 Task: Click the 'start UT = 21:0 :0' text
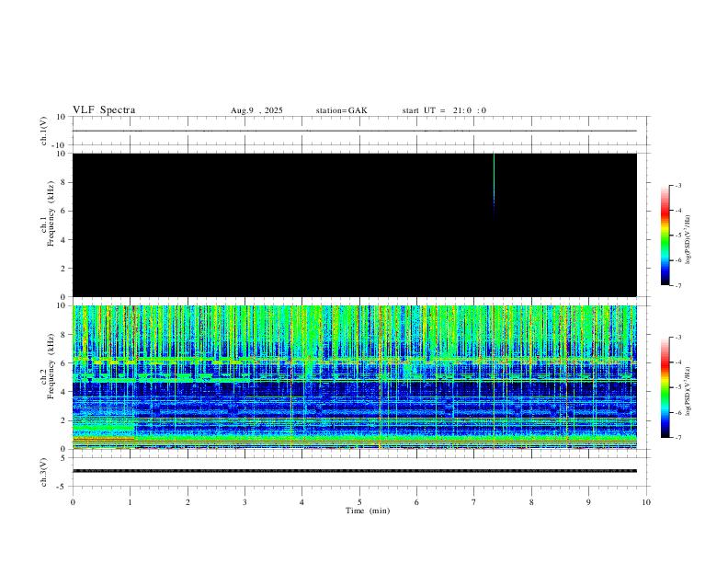pos(444,110)
